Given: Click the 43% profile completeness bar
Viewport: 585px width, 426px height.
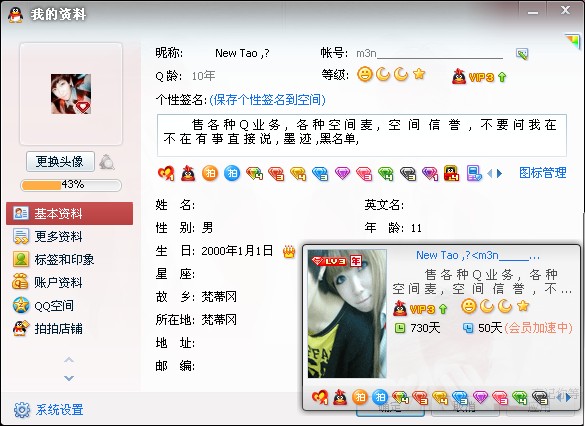Looking at the screenshot, I should point(71,185).
